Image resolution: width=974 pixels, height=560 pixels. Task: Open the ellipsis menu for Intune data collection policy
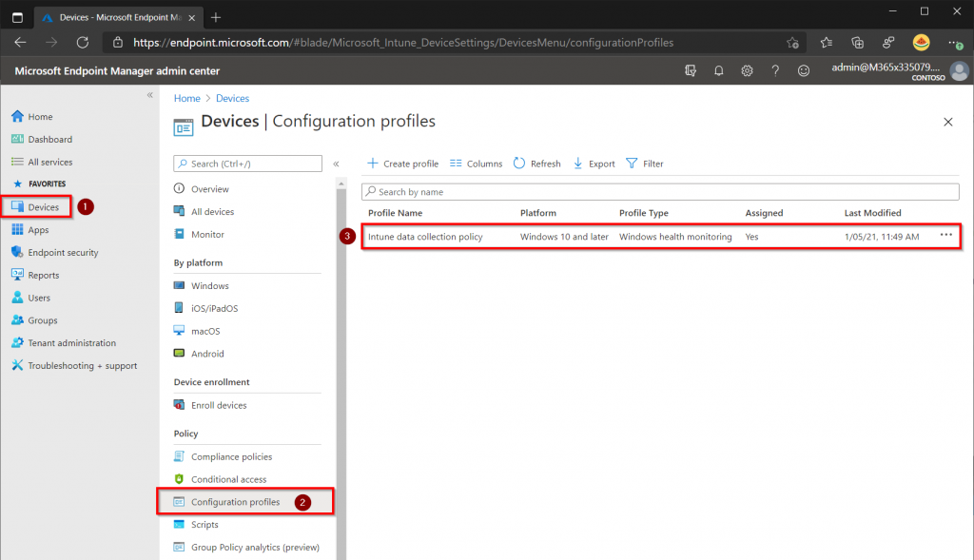945,235
